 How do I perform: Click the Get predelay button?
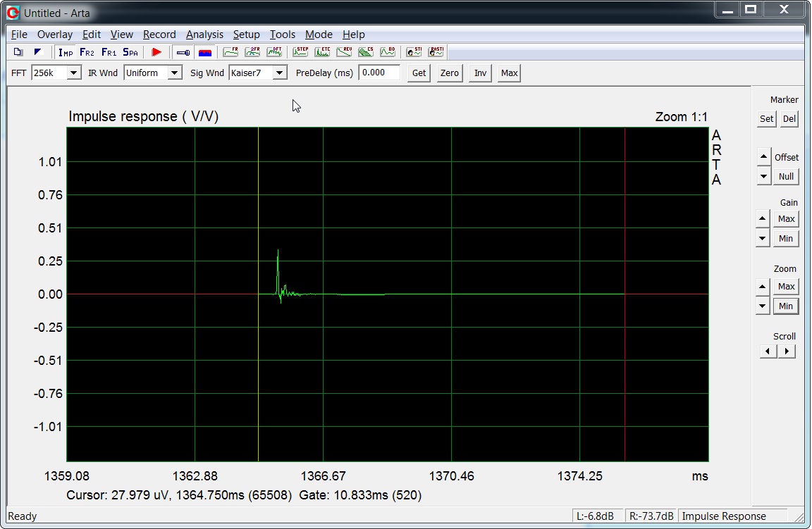coord(419,73)
